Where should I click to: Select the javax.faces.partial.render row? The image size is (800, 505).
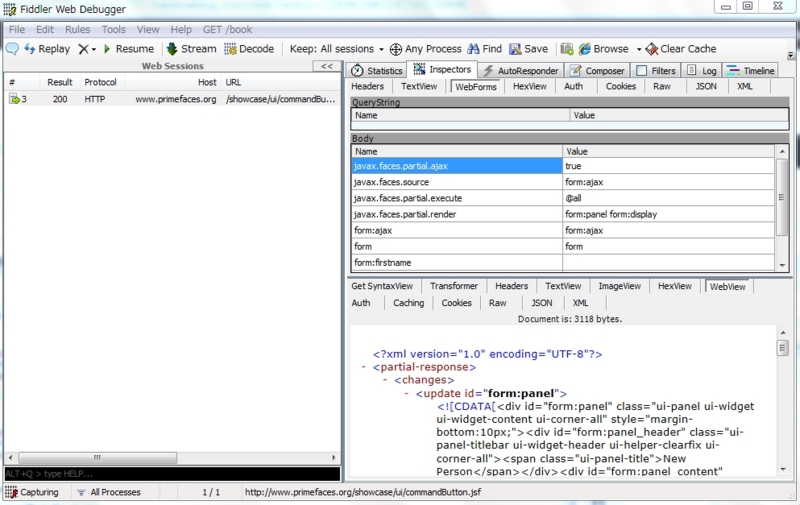coord(563,214)
